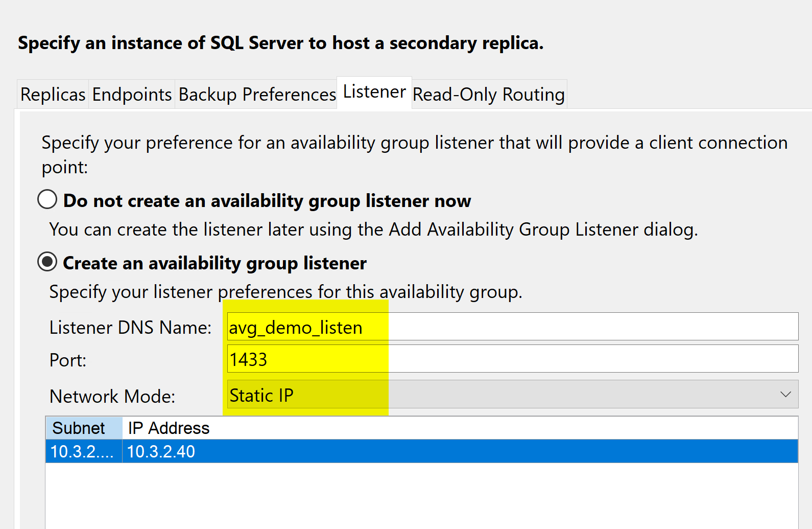Viewport: 812px width, 529px height.
Task: Select the 10.3.2.40 IP address cell
Action: (x=460, y=451)
